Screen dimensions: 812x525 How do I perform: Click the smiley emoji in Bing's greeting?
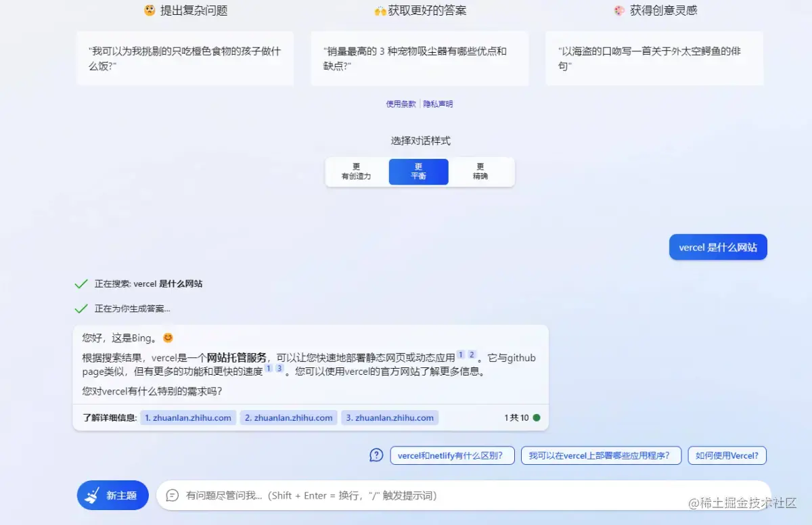[168, 337]
